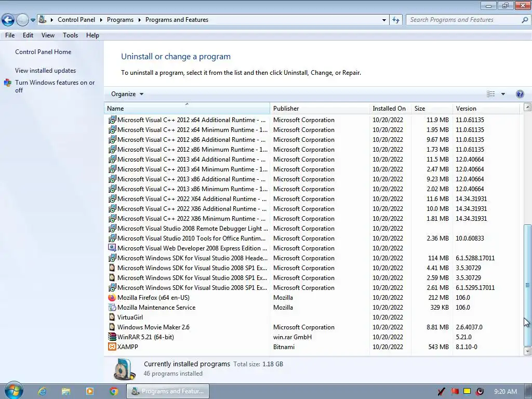
Task: Select Visual Web Developer 2008 Express icon
Action: point(112,248)
